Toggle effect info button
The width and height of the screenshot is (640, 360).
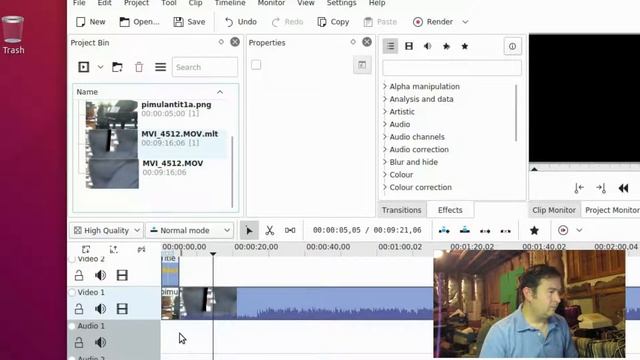(512, 46)
